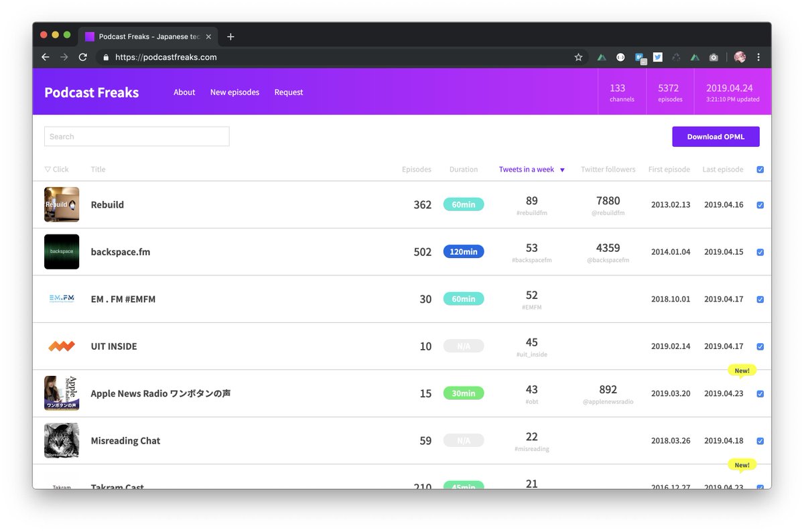The width and height of the screenshot is (804, 532).
Task: Open the green mountain extension beside the star
Action: (602, 58)
